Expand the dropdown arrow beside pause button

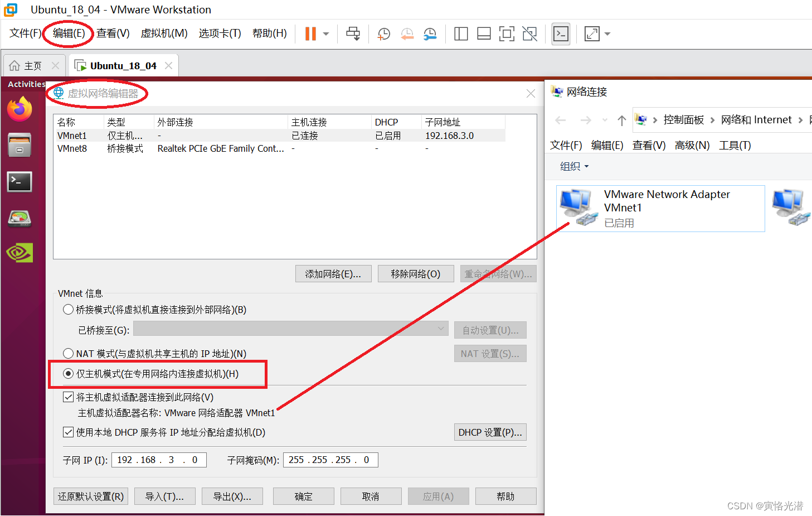point(326,34)
